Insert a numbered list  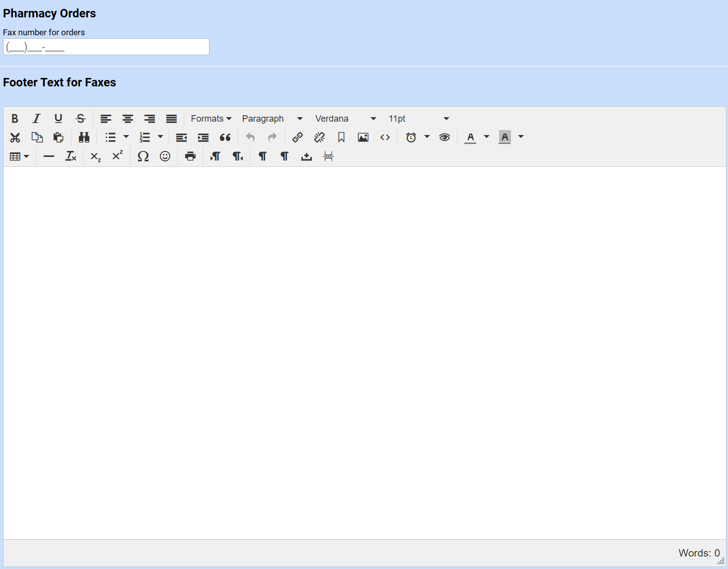[145, 138]
